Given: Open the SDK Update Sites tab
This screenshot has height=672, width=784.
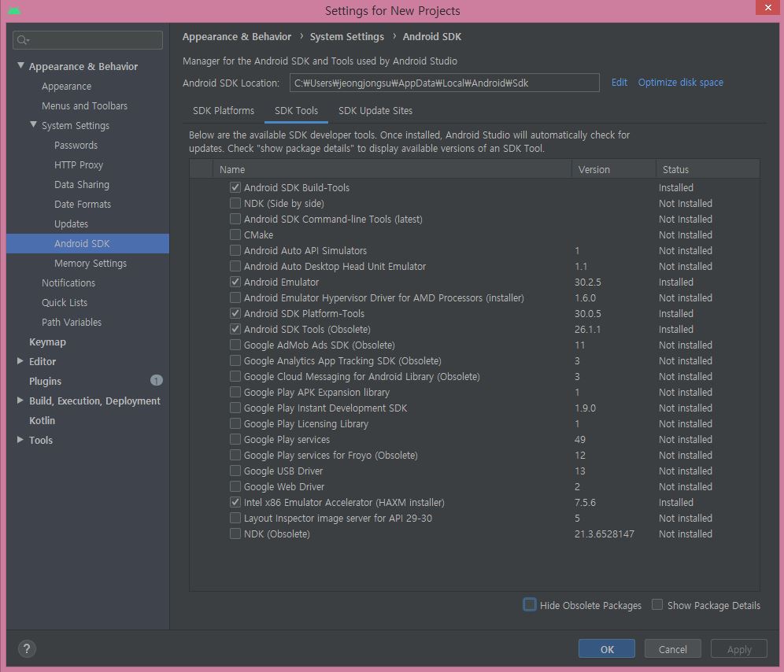Looking at the screenshot, I should click(375, 110).
